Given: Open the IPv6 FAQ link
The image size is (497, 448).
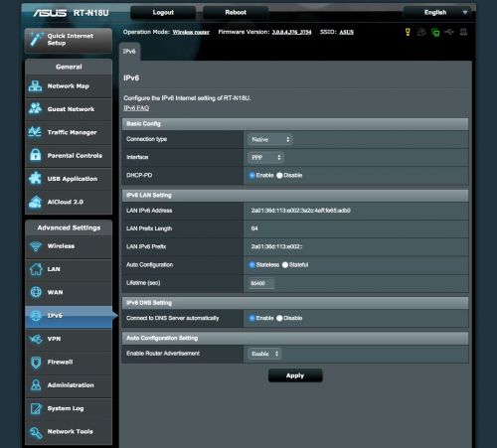Looking at the screenshot, I should click(136, 108).
